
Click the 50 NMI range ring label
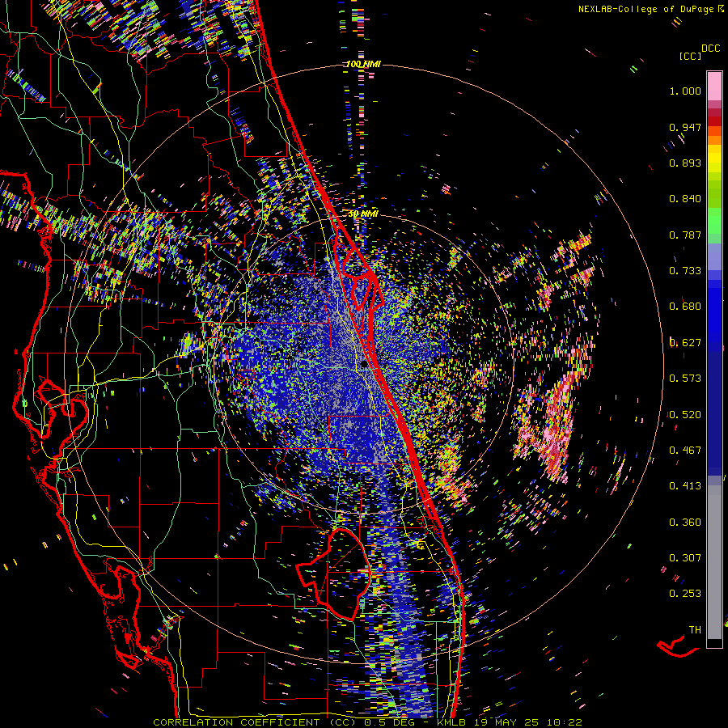(363, 214)
